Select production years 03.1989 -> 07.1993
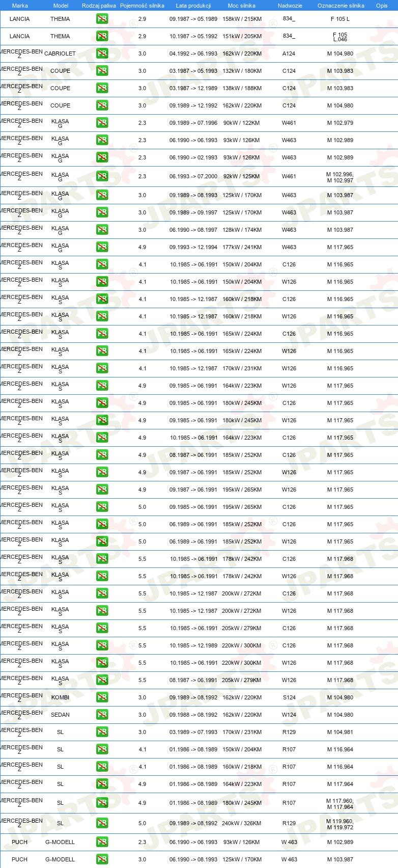Viewport: 398px width, 868px height. point(193,732)
